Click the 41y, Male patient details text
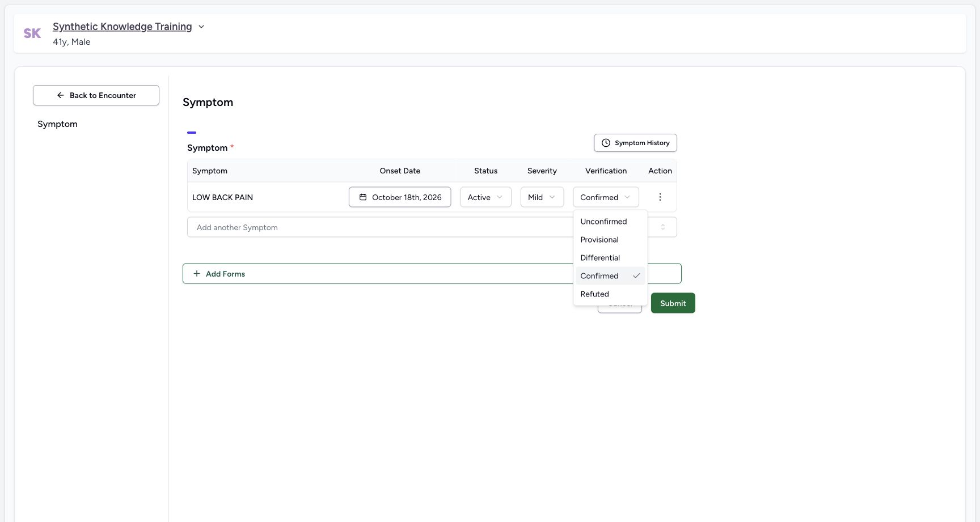This screenshot has height=522, width=980. 71,42
